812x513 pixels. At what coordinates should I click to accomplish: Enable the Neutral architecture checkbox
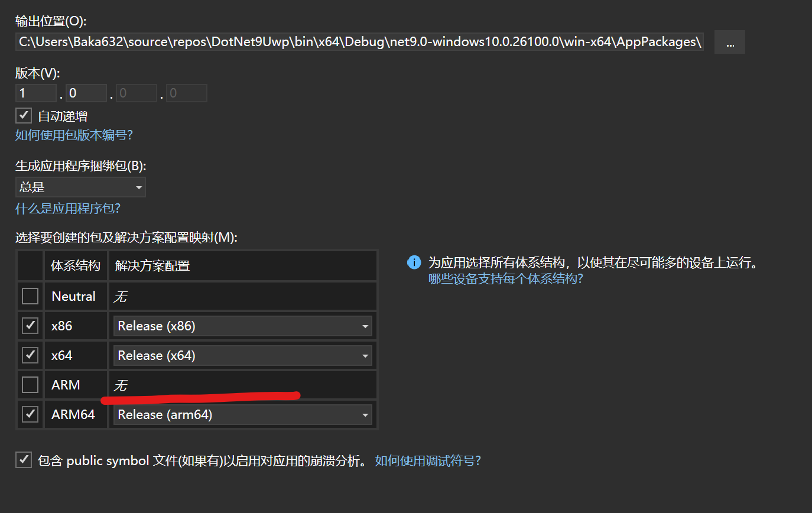(30, 296)
